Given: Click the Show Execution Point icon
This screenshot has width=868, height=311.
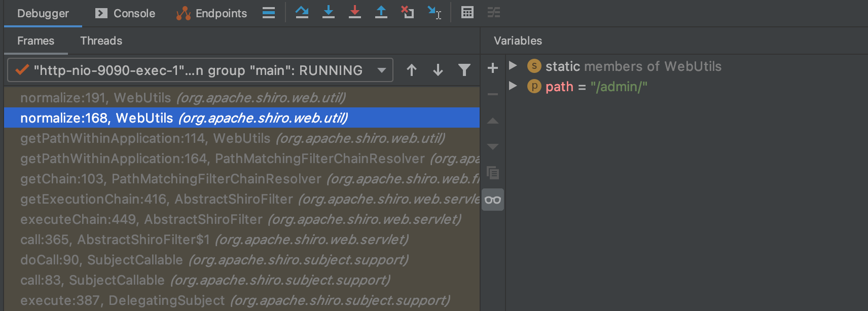Looking at the screenshot, I should tap(269, 13).
